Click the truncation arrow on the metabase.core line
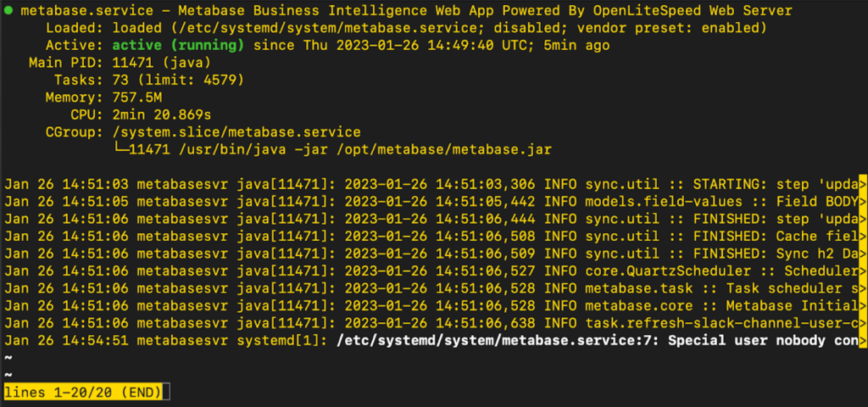868x407 pixels. click(x=863, y=305)
